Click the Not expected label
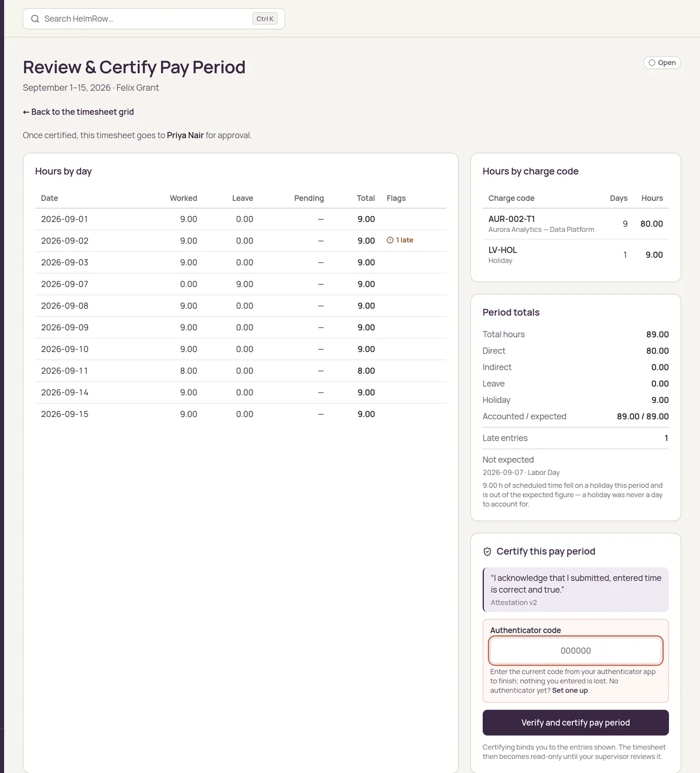 click(508, 460)
